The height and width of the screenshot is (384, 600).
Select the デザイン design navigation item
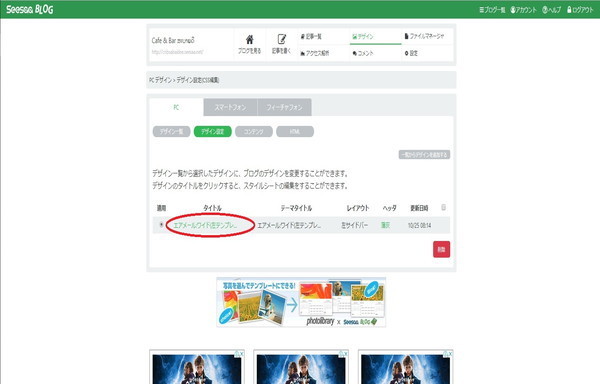point(363,37)
